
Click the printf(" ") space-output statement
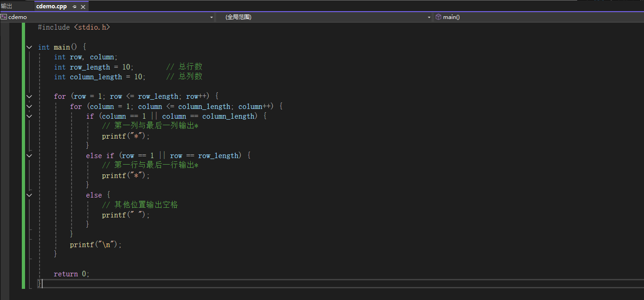(x=126, y=215)
